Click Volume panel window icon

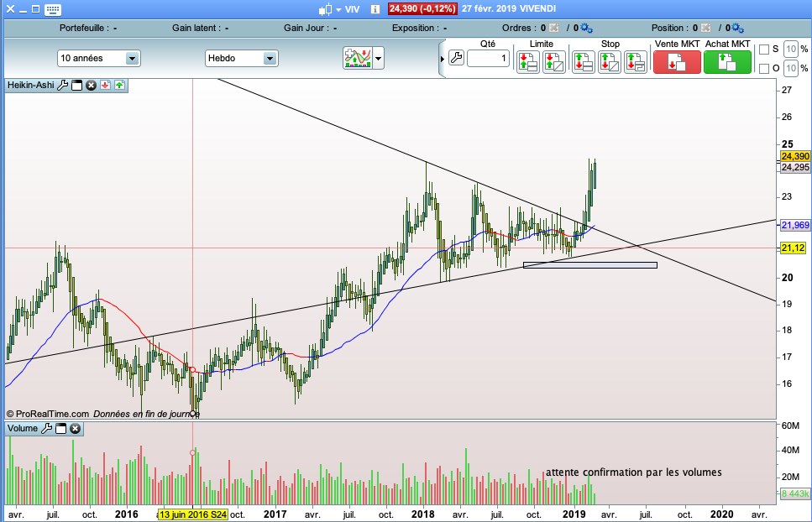click(60, 428)
